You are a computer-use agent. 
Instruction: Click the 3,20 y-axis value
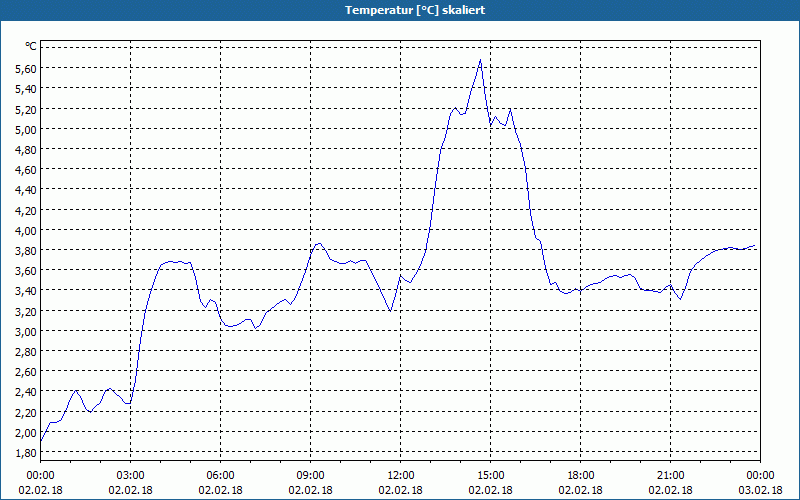coord(27,311)
